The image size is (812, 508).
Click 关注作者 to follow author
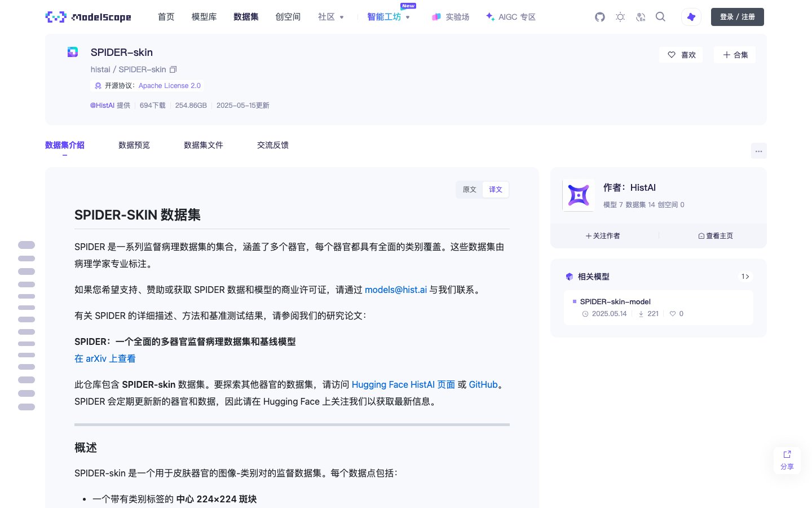point(603,236)
